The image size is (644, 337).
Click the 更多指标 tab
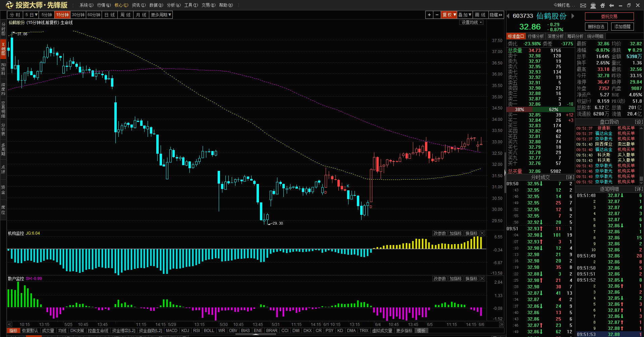404,331
